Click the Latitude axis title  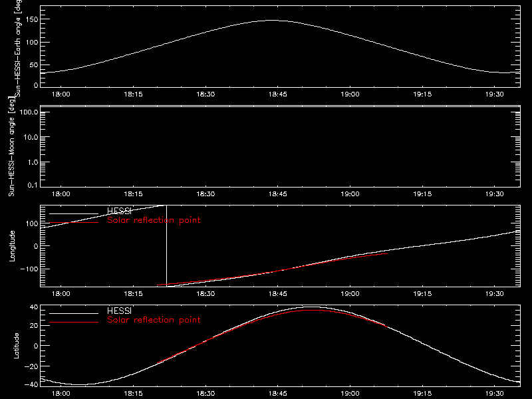[x=16, y=346]
